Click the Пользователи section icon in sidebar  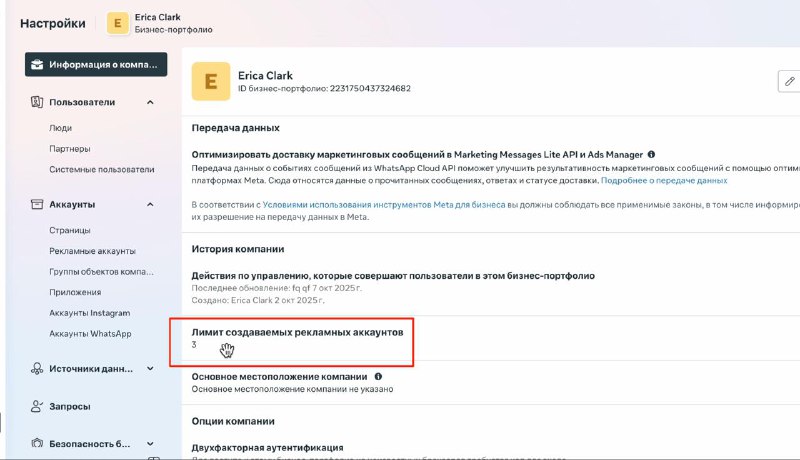37,102
